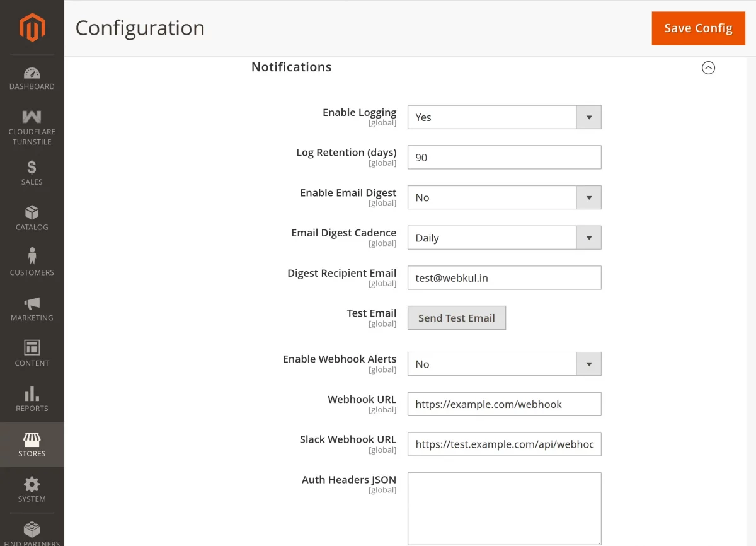Image resolution: width=756 pixels, height=546 pixels.
Task: Open the Customers person icon
Action: pyautogui.click(x=31, y=256)
